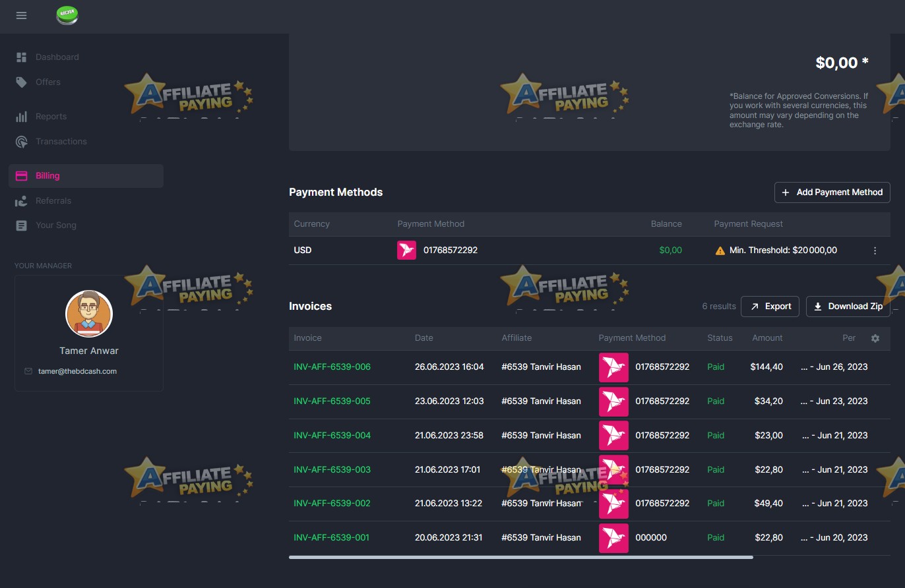The width and height of the screenshot is (905, 588).
Task: Click the $0,00 balance in USD row
Action: click(670, 250)
